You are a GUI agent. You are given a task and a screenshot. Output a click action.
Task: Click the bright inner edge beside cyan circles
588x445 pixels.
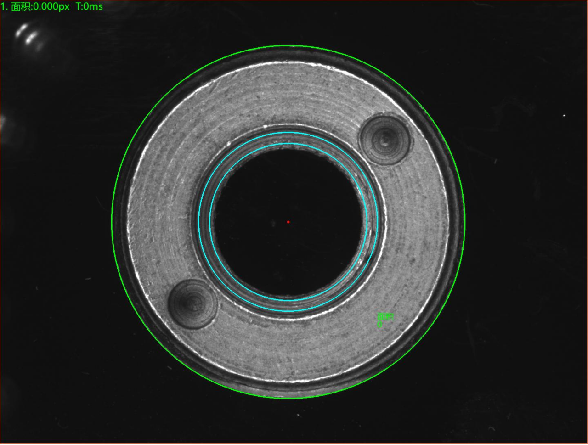(382, 222)
